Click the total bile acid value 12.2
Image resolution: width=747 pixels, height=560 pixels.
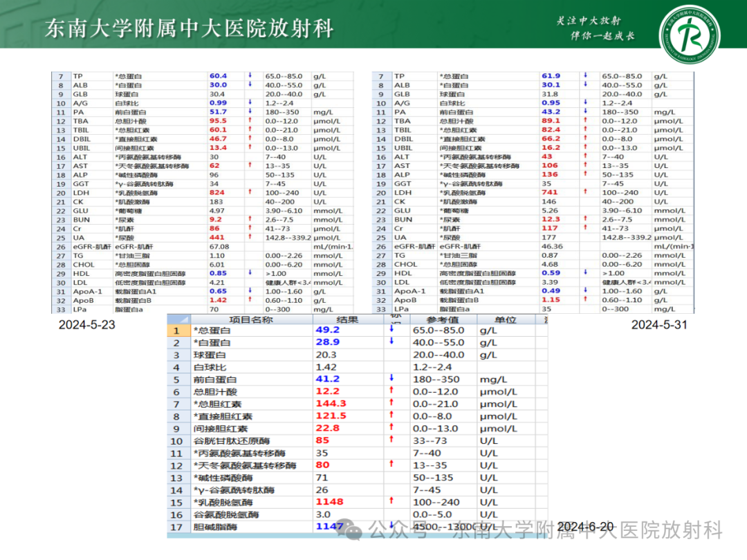point(328,391)
